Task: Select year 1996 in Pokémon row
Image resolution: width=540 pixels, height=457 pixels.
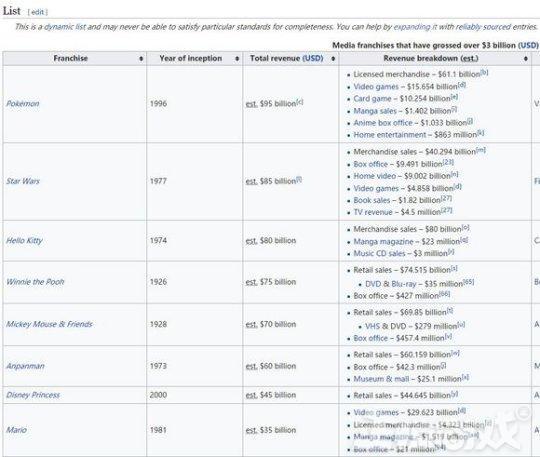Action: pos(158,104)
